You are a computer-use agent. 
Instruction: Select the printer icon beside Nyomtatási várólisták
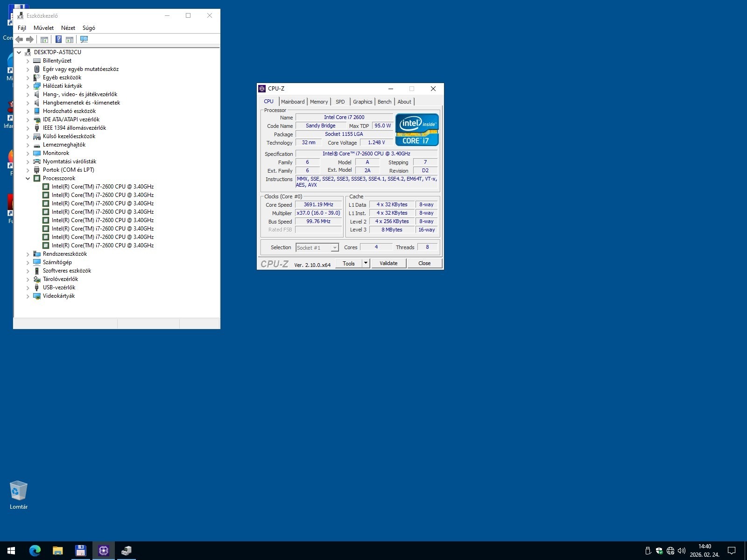click(x=37, y=161)
